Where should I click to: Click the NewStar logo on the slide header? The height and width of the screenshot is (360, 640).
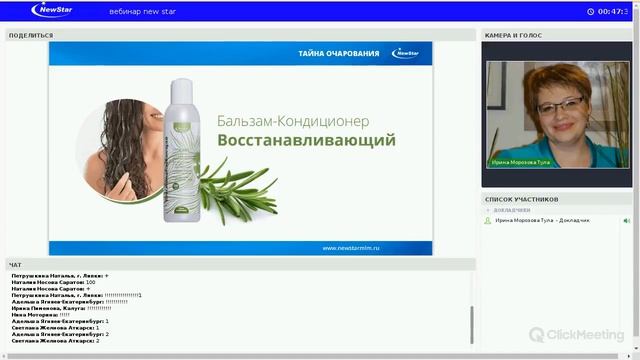[x=405, y=53]
